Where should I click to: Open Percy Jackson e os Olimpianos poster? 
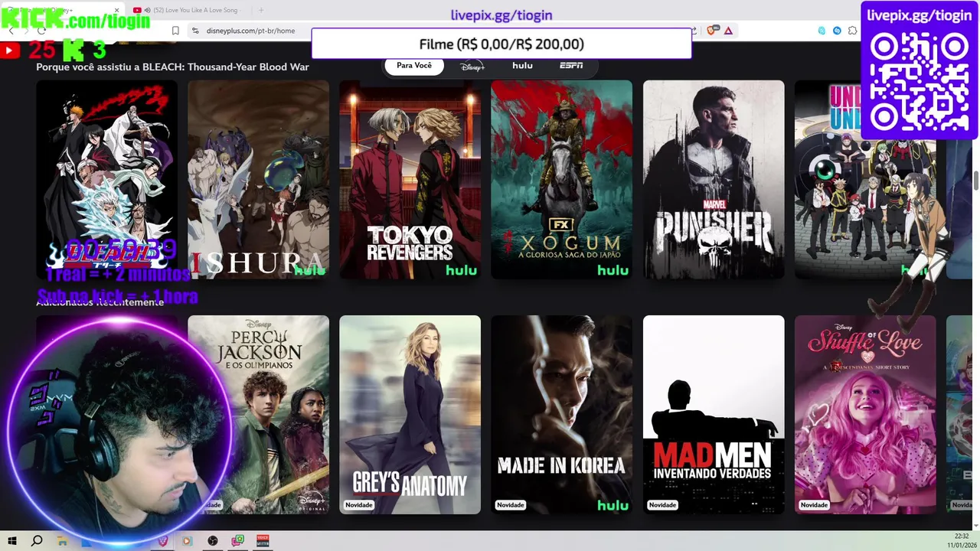click(x=258, y=415)
